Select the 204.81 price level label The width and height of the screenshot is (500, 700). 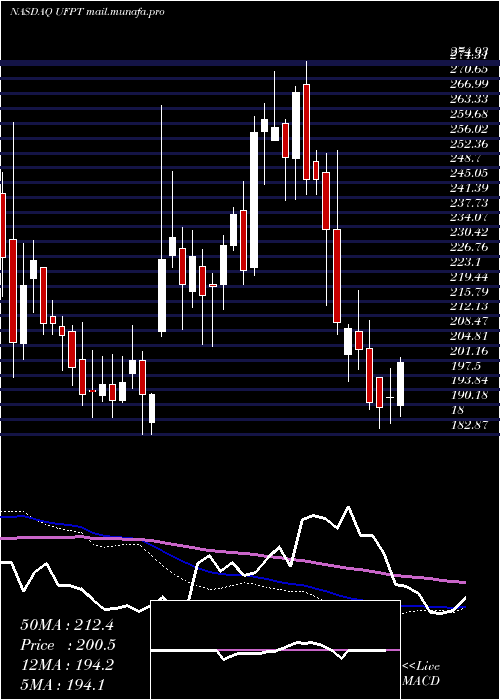click(x=468, y=336)
